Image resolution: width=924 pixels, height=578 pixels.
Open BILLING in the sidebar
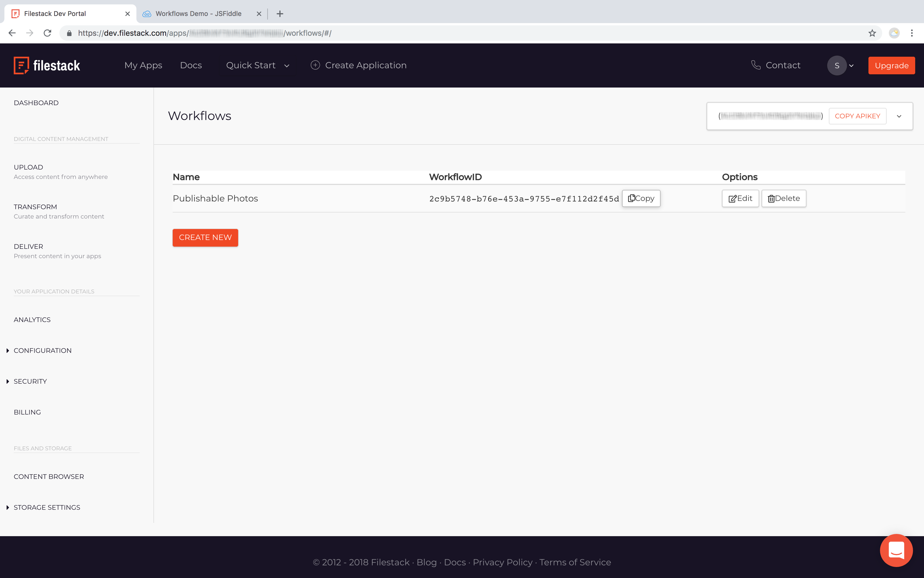tap(27, 412)
